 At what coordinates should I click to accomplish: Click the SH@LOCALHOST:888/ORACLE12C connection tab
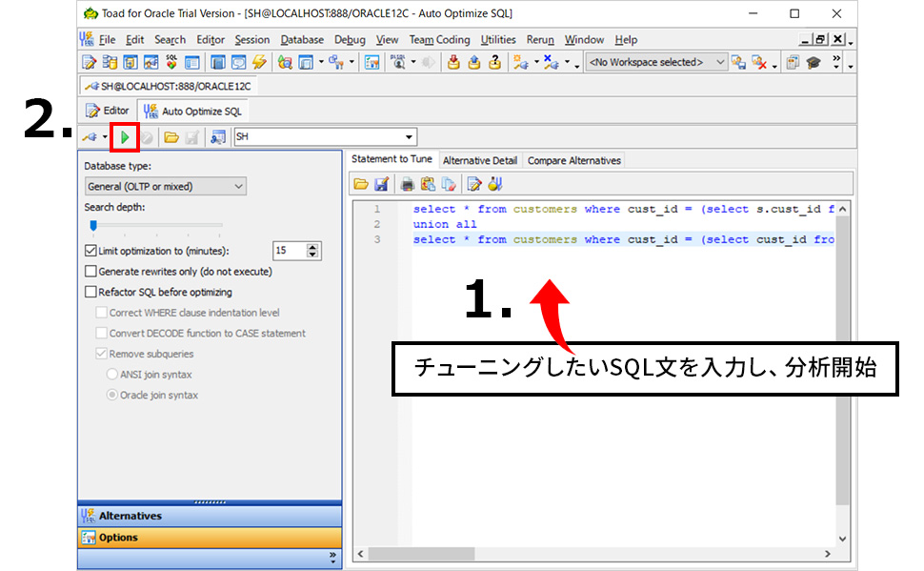click(169, 86)
